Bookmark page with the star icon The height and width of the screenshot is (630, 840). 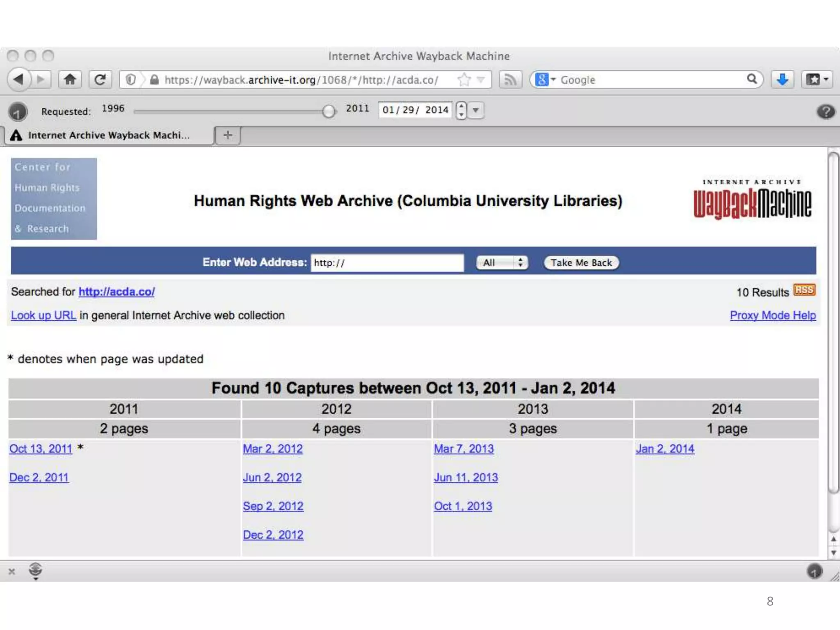pyautogui.click(x=464, y=79)
